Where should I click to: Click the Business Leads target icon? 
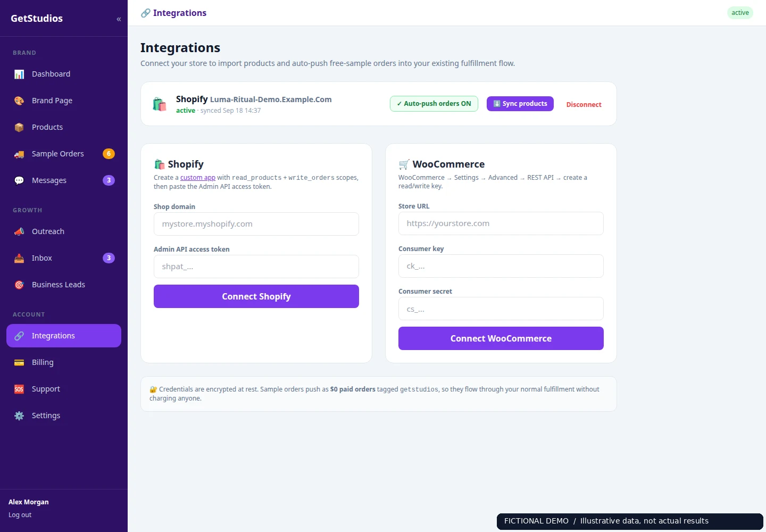tap(19, 285)
